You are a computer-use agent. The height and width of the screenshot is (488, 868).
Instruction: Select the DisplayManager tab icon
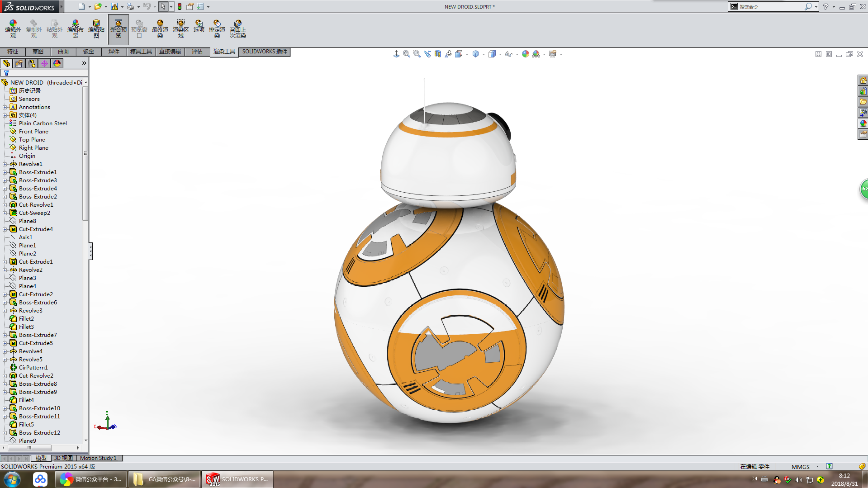(x=57, y=63)
